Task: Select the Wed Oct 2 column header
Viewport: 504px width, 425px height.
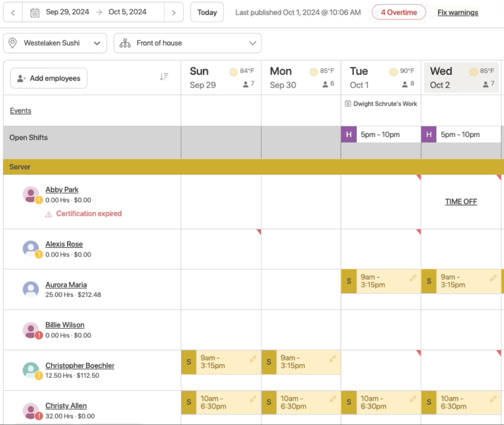Action: point(461,78)
